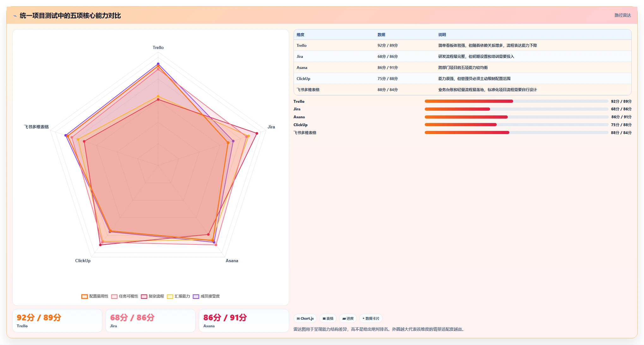The width and height of the screenshot is (644, 345).
Task: Click description 跨部门项目的五项能力较均衡
Action: 463,68
